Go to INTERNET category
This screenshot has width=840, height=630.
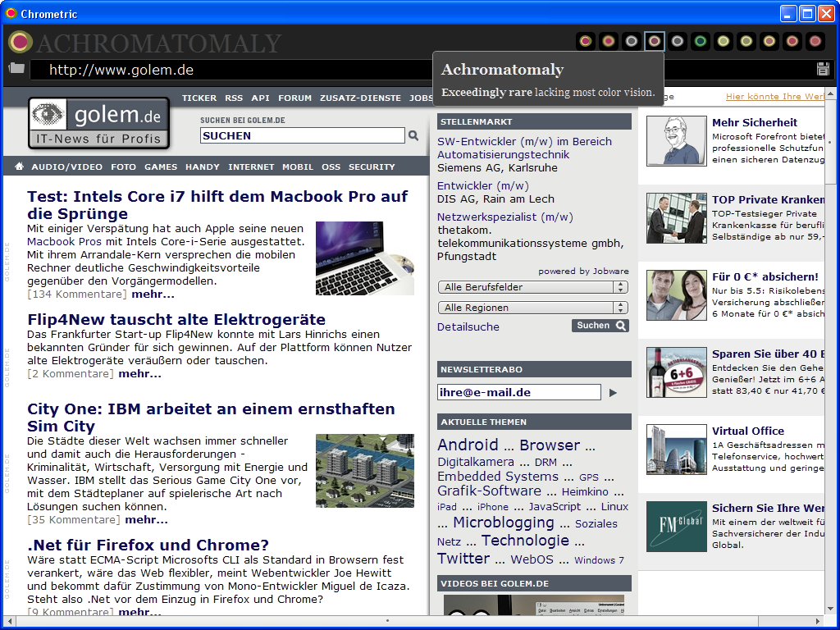[251, 167]
